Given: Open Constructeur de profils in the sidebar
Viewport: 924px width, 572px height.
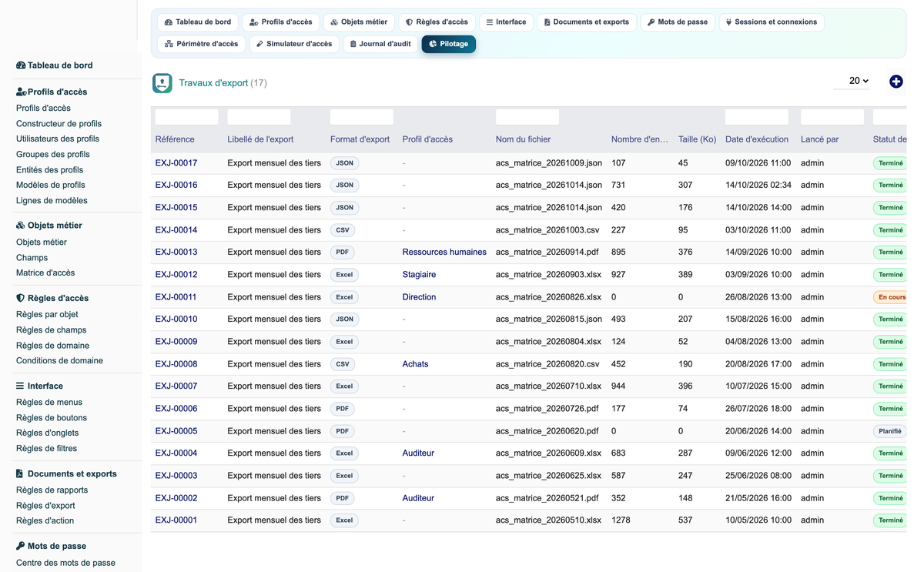Looking at the screenshot, I should [x=59, y=123].
